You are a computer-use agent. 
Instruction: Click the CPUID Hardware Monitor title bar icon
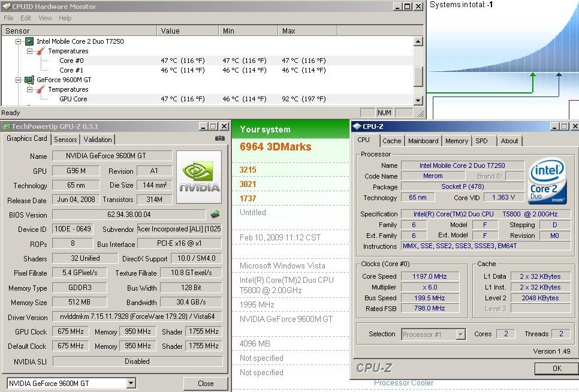6,6
